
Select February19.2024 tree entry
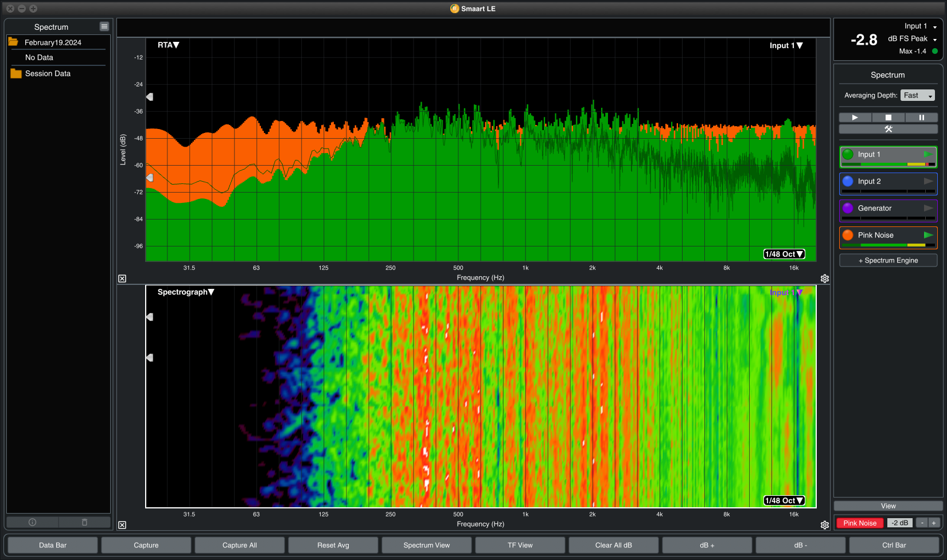pyautogui.click(x=53, y=42)
